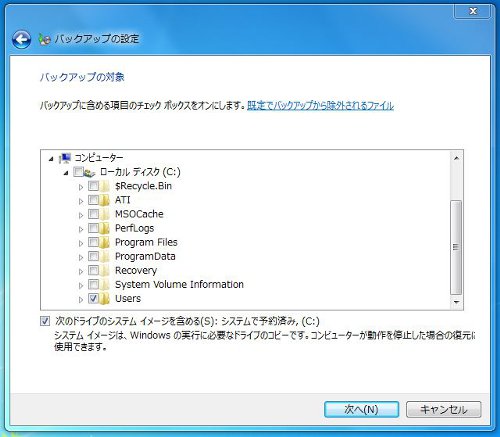
Task: Open link about files excluded from backup
Action: click(x=320, y=106)
